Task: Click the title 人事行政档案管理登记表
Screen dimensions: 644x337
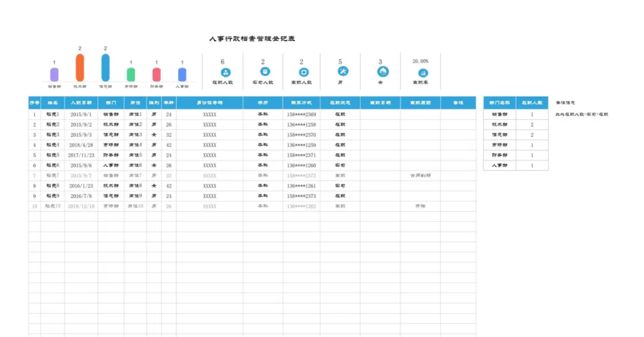Action: pos(252,39)
